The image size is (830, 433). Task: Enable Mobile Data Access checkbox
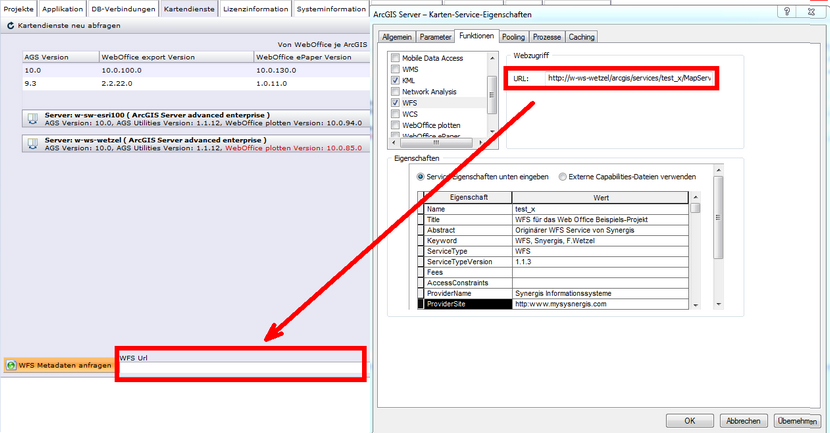coord(395,58)
